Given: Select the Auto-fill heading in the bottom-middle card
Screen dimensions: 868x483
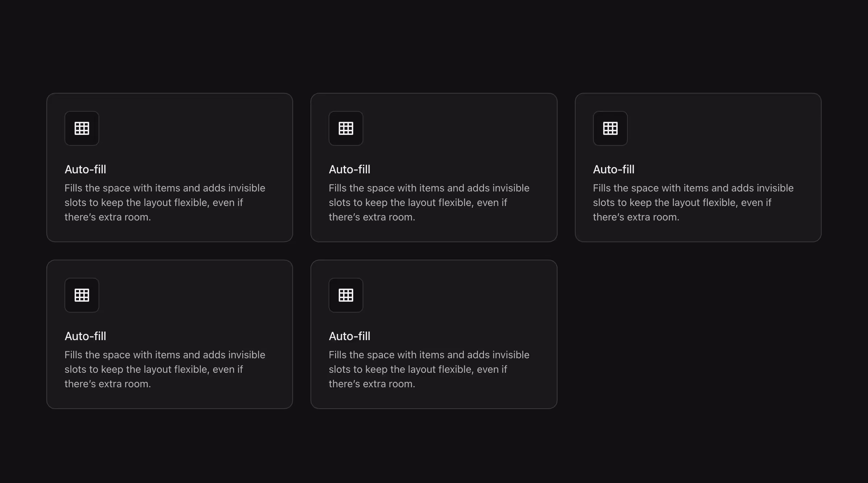Looking at the screenshot, I should click(349, 336).
